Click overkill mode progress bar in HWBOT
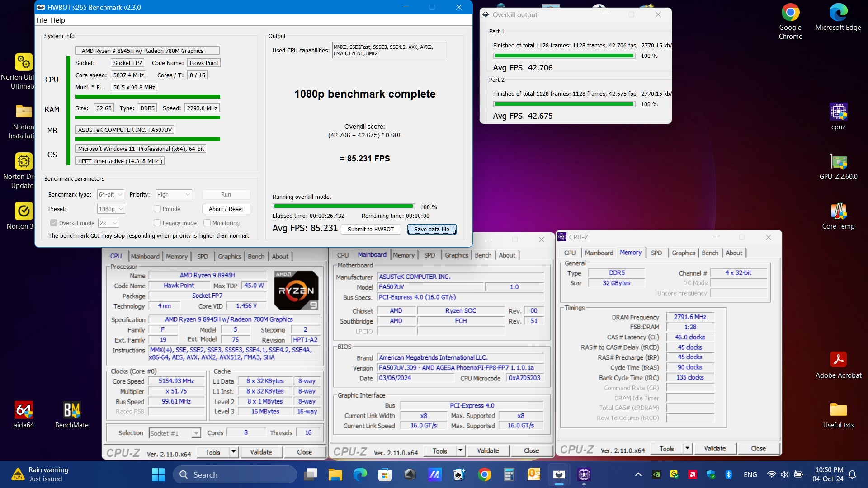Viewport: 868px width, 488px height. (x=344, y=206)
